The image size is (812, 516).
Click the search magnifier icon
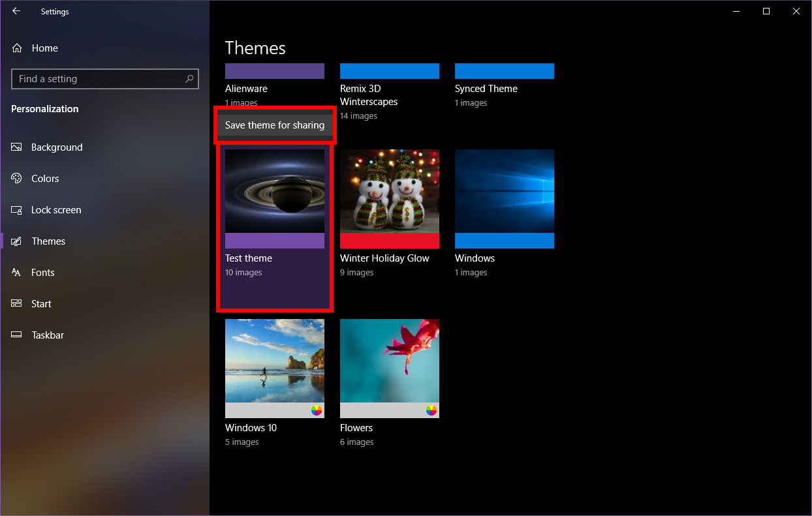tap(189, 79)
